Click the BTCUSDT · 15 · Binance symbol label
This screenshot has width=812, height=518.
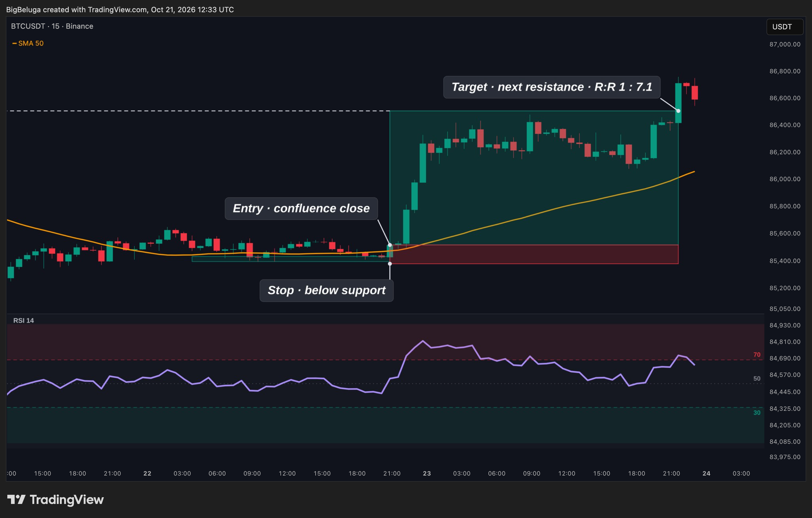pos(52,26)
